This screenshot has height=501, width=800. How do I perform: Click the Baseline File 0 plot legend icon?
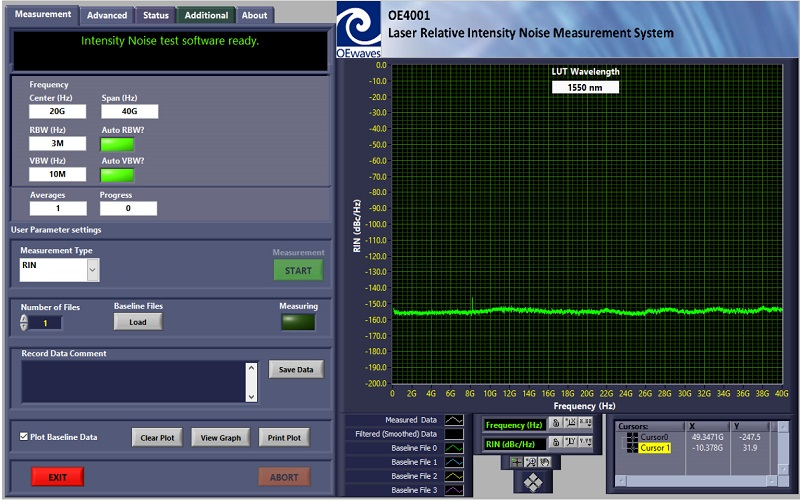point(454,448)
